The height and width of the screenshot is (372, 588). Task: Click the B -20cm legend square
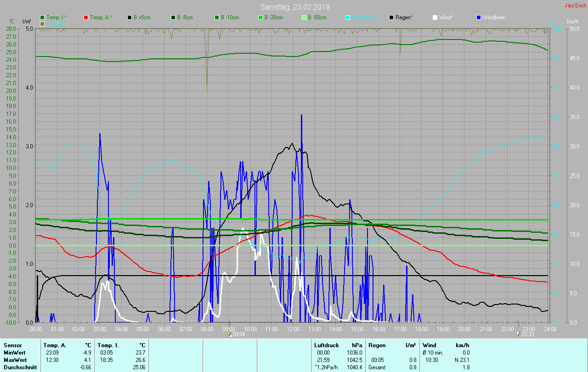tap(260, 17)
